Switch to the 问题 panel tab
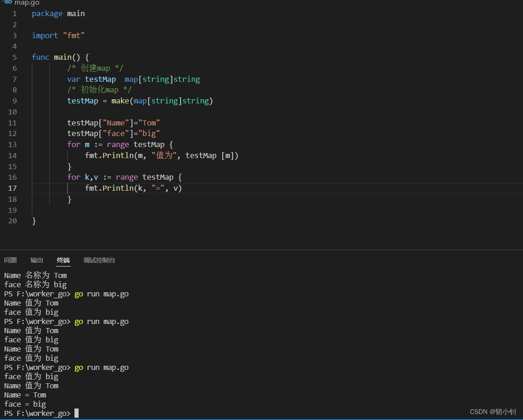The width and height of the screenshot is (523, 420). (11, 260)
